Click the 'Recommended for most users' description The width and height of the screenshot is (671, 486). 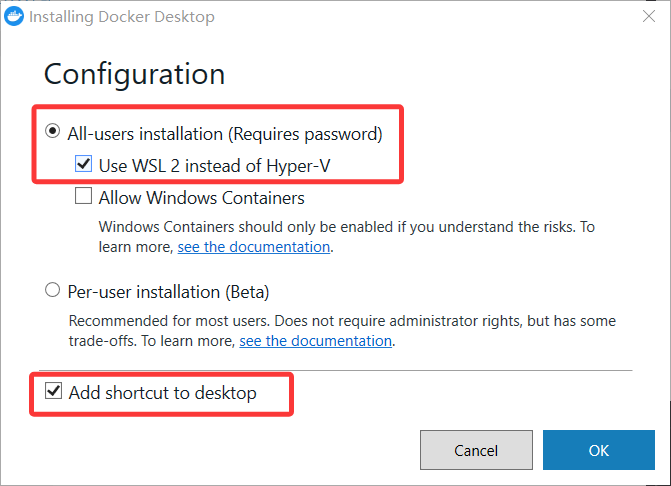[342, 331]
